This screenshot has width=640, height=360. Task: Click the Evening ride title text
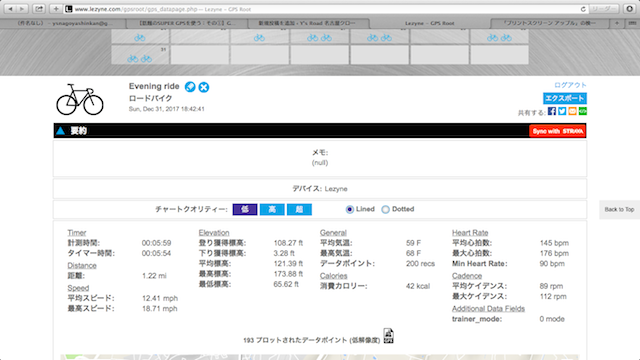tap(154, 87)
